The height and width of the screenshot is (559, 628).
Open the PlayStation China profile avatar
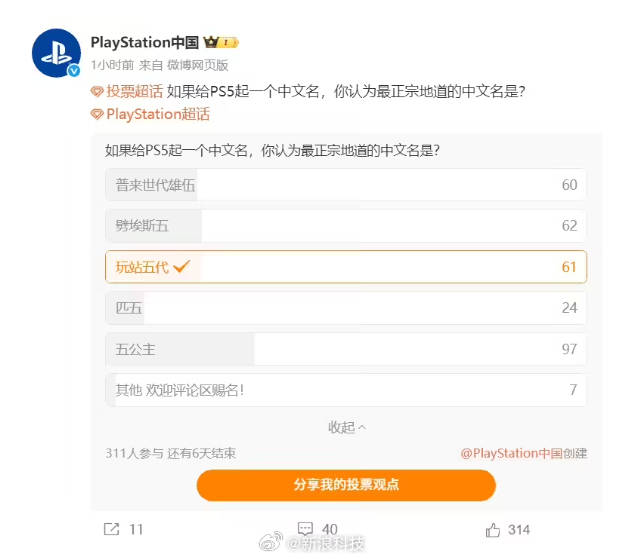coord(56,53)
